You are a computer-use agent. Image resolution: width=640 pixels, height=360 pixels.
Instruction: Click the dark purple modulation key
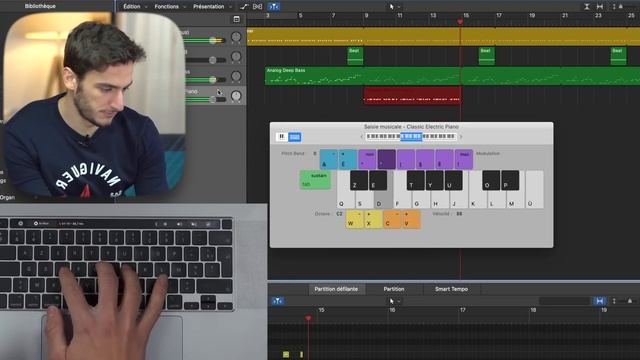387,159
